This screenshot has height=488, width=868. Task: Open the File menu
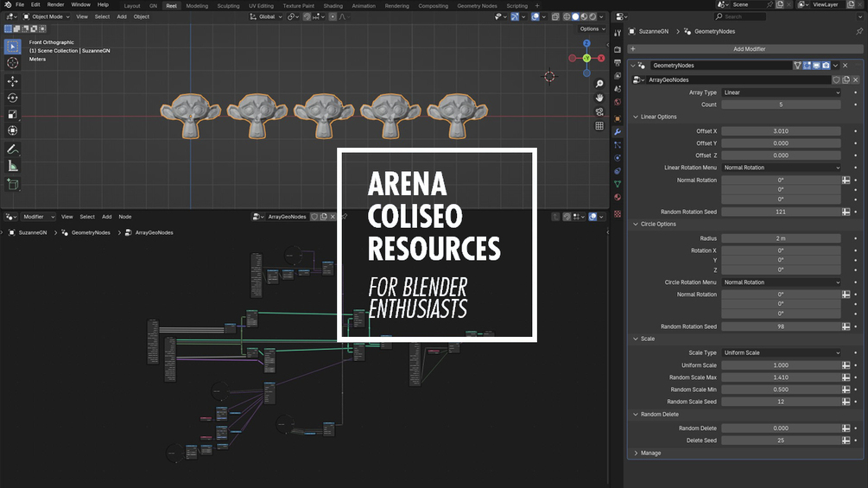click(20, 4)
